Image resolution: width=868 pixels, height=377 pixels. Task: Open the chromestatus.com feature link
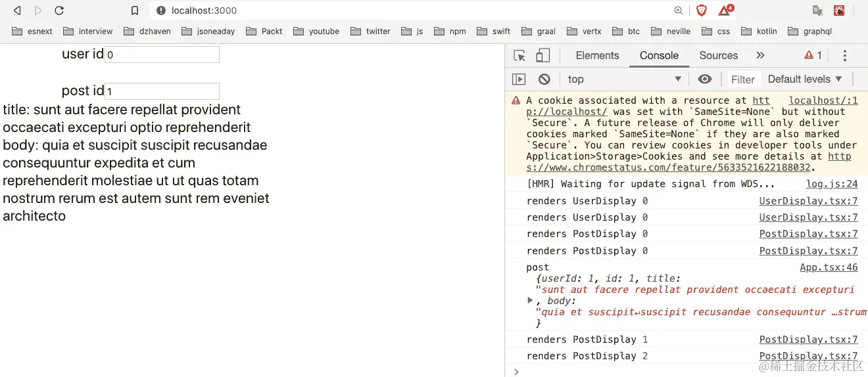688,162
